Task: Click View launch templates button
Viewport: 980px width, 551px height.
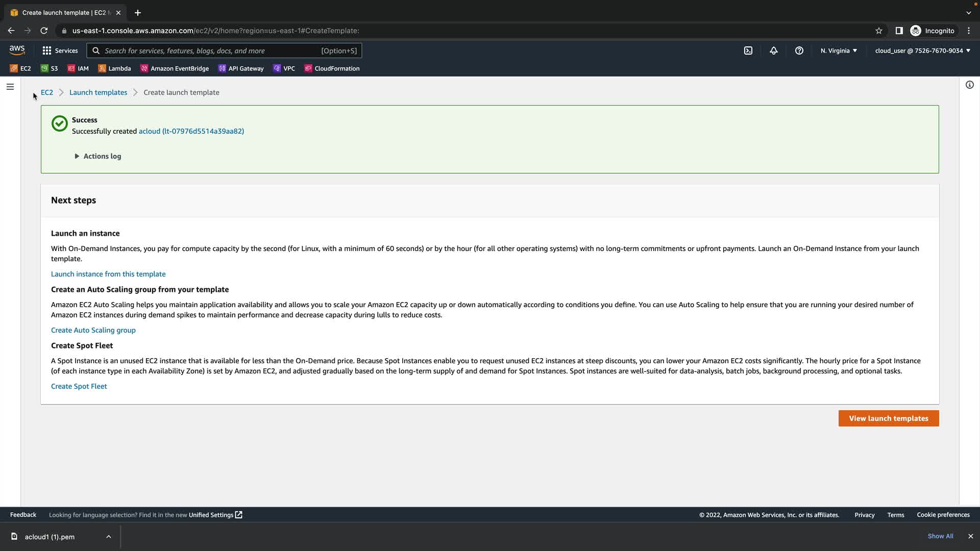Action: pos(888,418)
